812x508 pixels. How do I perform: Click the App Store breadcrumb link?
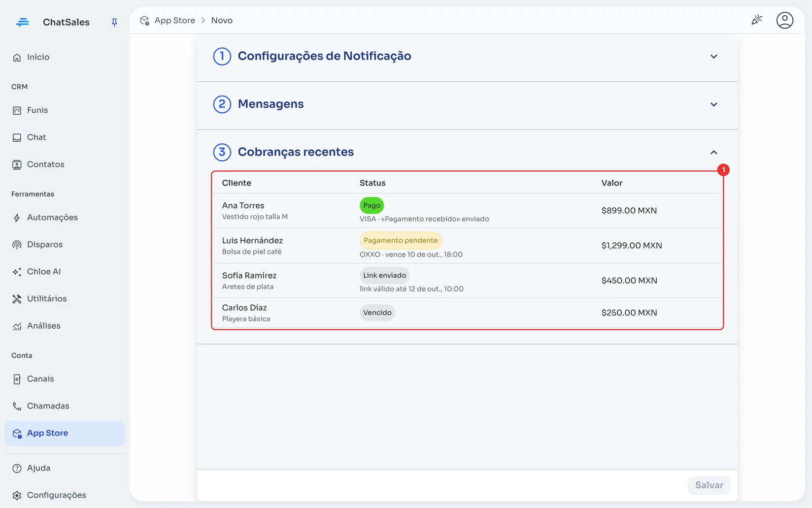[175, 20]
